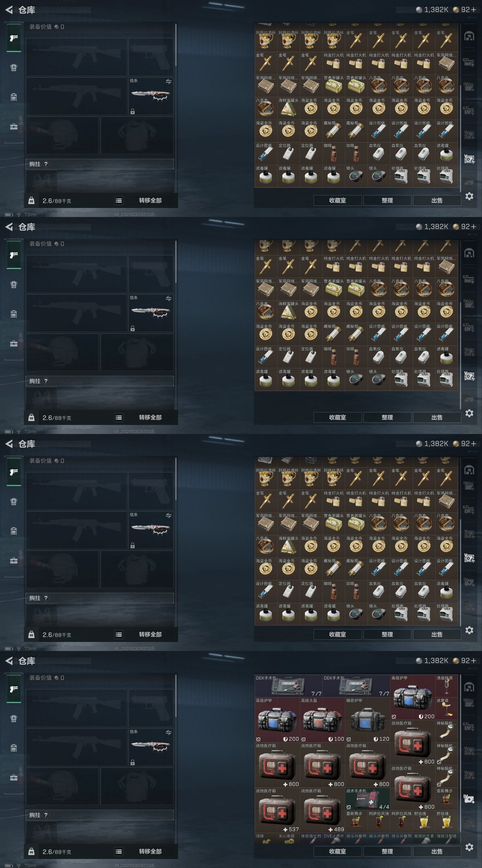Pick the 战术手术包 showing 4/4 uses
Screen dimensions: 482x868
click(x=368, y=799)
